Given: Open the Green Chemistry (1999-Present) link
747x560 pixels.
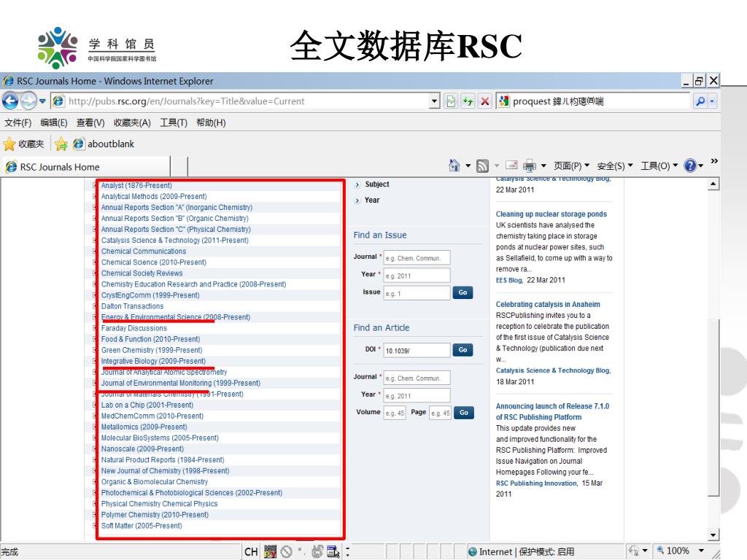Looking at the screenshot, I should pyautogui.click(x=152, y=350).
